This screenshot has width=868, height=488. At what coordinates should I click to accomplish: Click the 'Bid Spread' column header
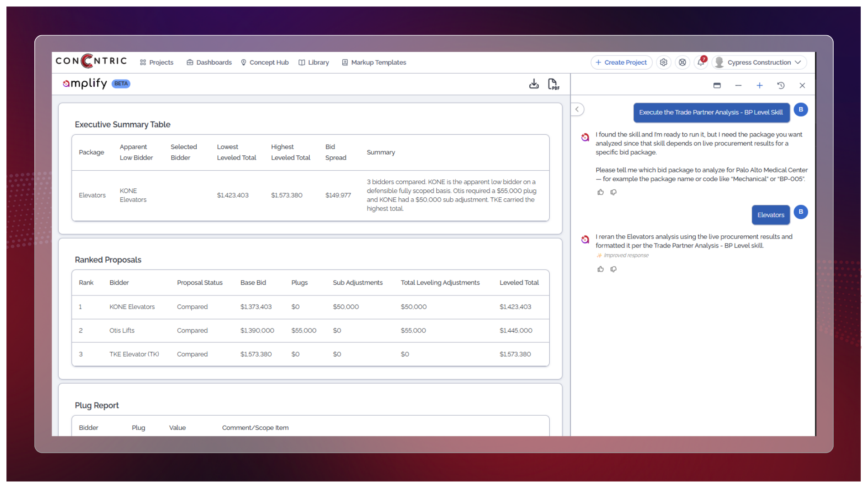point(336,152)
